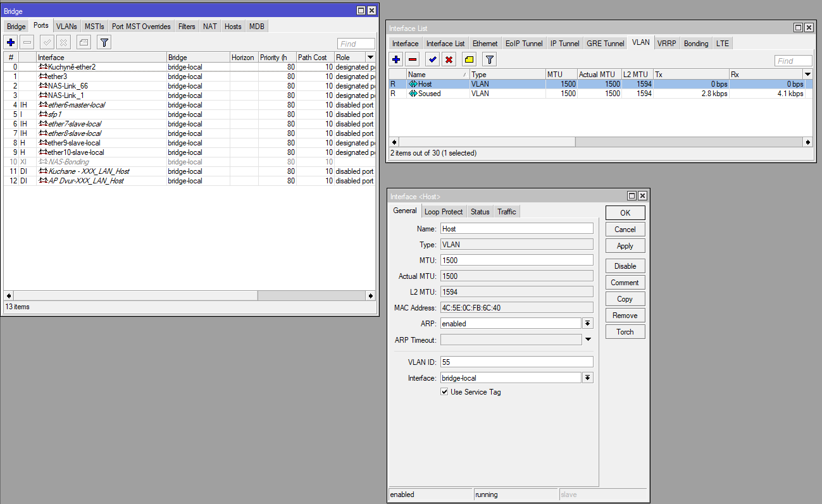Click MTU field in Host dialog

pos(517,260)
